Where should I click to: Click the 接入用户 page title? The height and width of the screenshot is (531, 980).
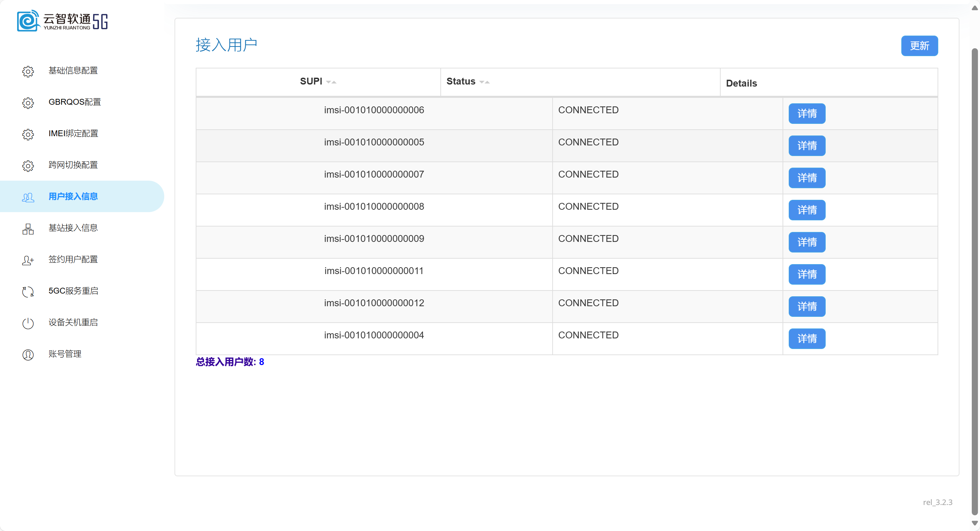[x=227, y=45]
